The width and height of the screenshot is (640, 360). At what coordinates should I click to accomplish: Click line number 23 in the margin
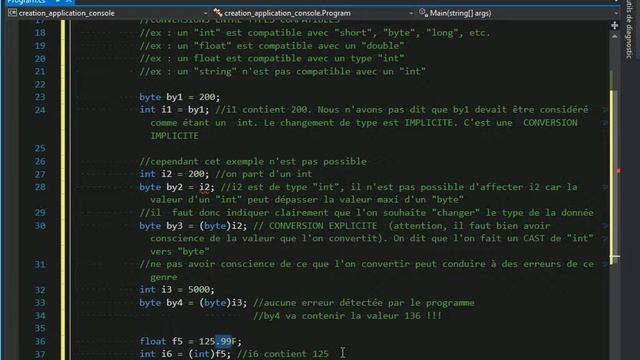[40, 97]
